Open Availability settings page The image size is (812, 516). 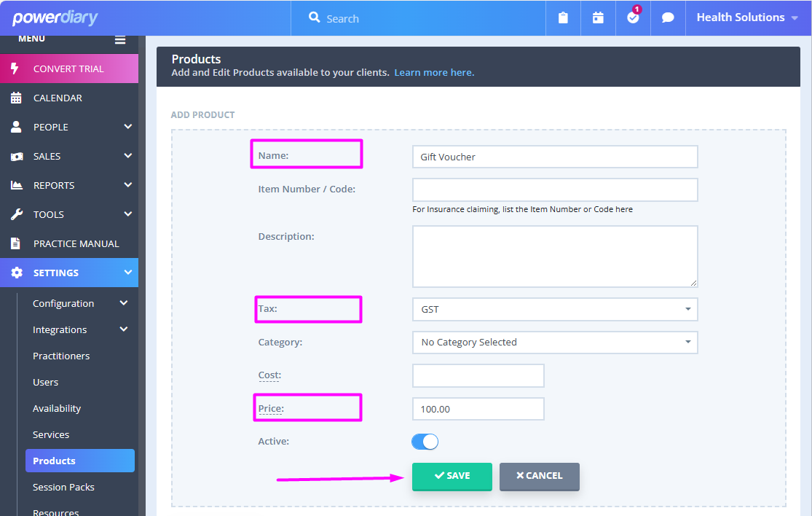(57, 409)
